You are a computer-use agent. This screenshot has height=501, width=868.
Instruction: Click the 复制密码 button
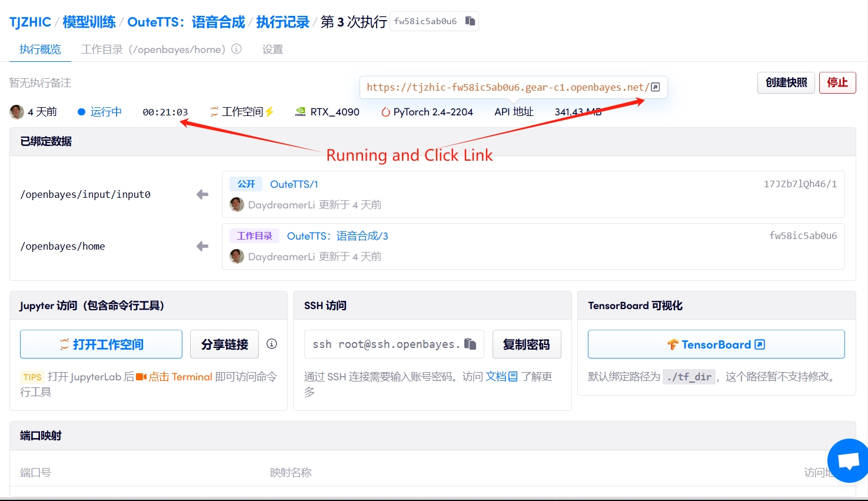coord(526,344)
